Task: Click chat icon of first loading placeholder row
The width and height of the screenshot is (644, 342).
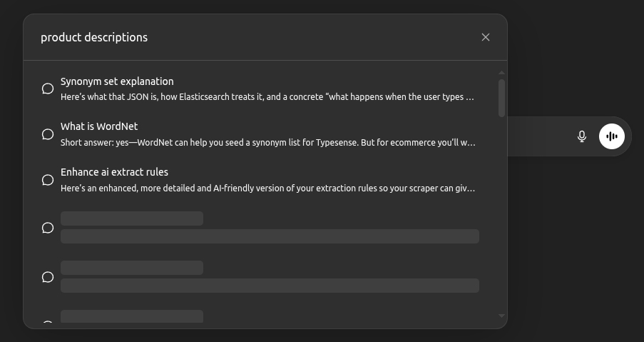Action: click(48, 228)
